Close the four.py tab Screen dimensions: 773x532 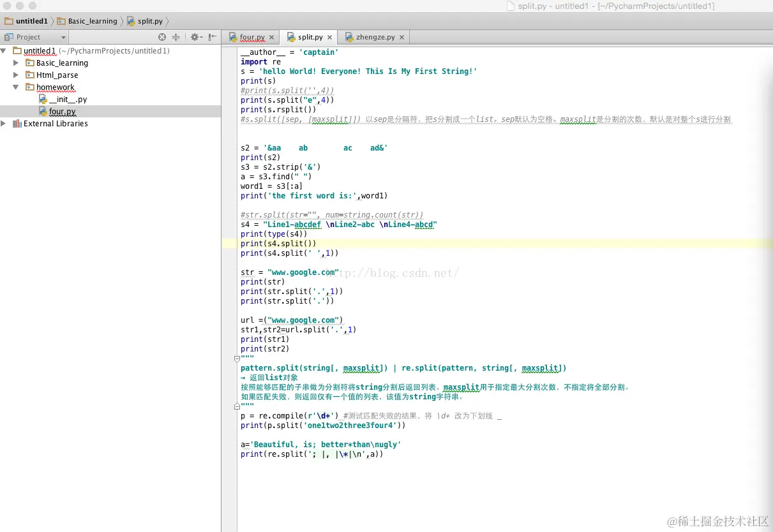point(271,38)
